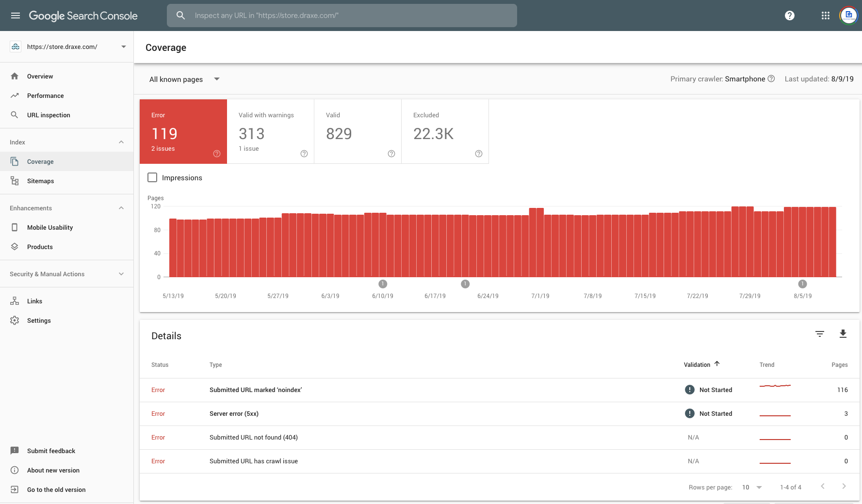Click help icon on Error card
The width and height of the screenshot is (862, 504).
(x=217, y=154)
